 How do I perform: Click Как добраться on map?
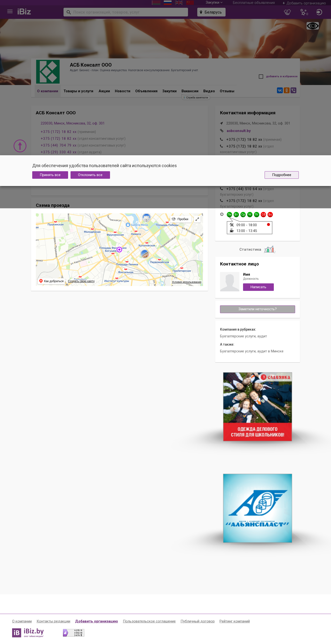pos(51,281)
